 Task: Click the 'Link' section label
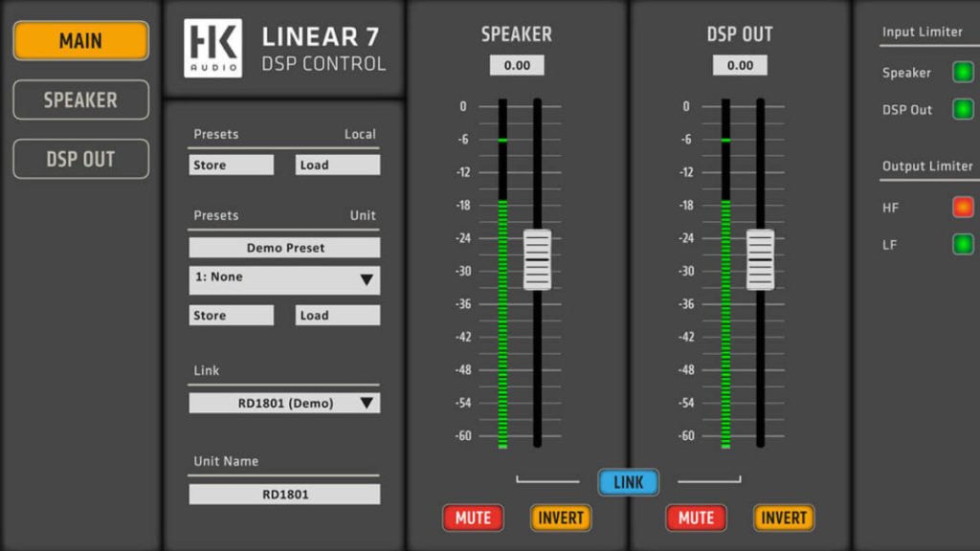click(x=207, y=370)
